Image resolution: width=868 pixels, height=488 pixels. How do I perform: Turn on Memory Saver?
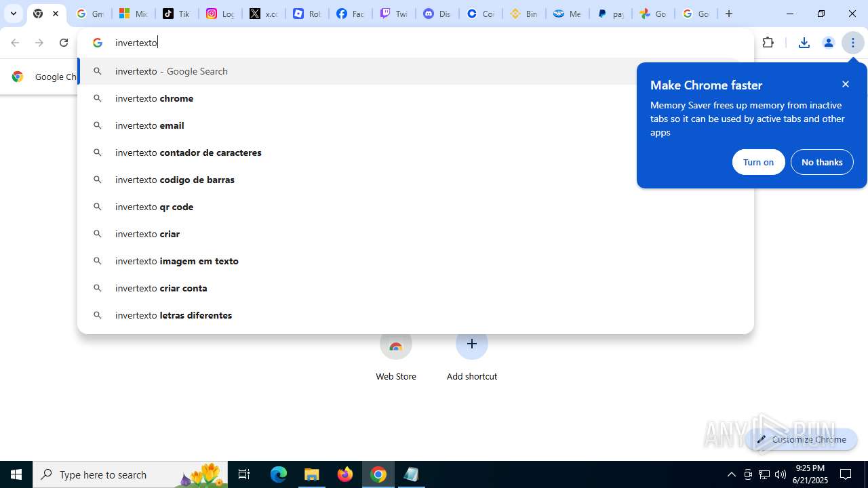point(758,162)
